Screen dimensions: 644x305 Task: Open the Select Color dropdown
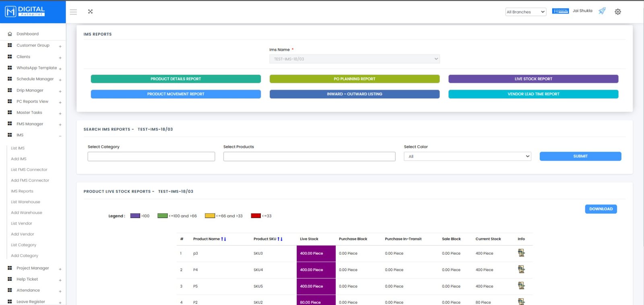point(467,157)
